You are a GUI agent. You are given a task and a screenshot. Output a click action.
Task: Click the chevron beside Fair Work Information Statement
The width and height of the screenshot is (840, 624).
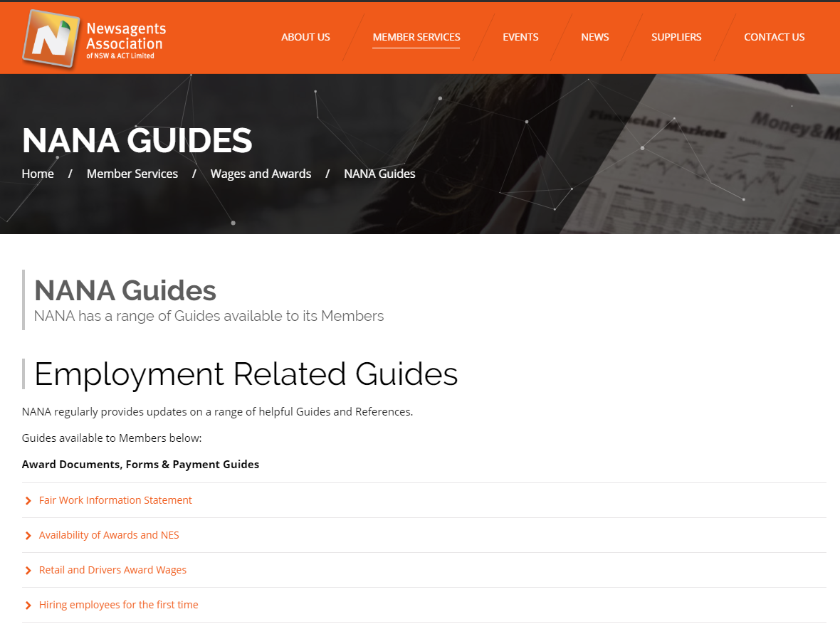click(28, 501)
